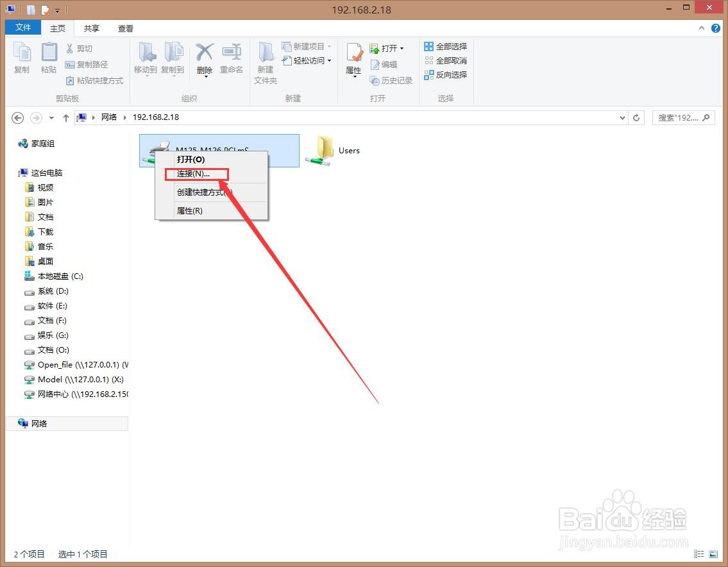Click 网络 in the address breadcrumb
The image size is (728, 567).
109,117
